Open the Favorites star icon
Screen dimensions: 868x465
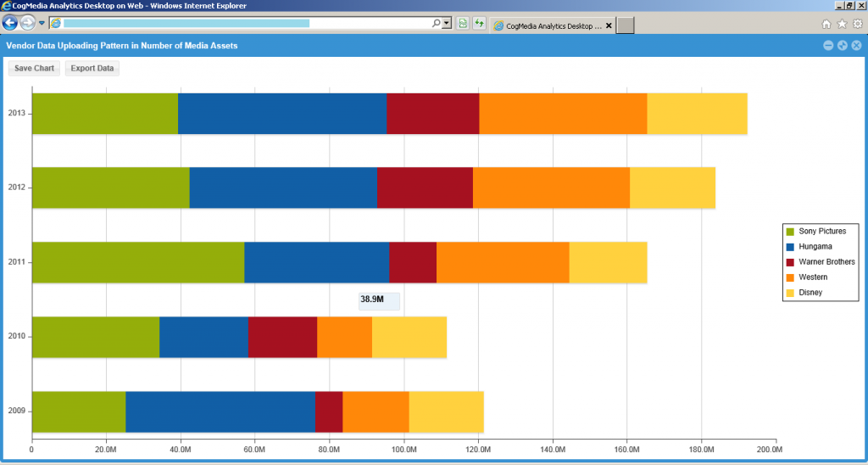click(x=842, y=24)
